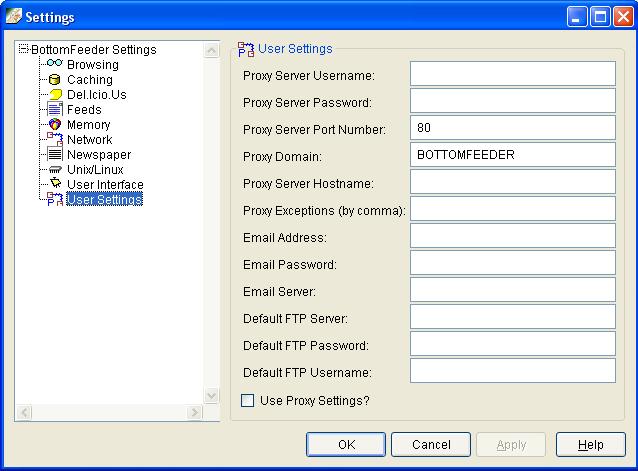Screen dimensions: 638x471
Task: Click tree horizontal scroll left arrow
Action: [x=24, y=413]
